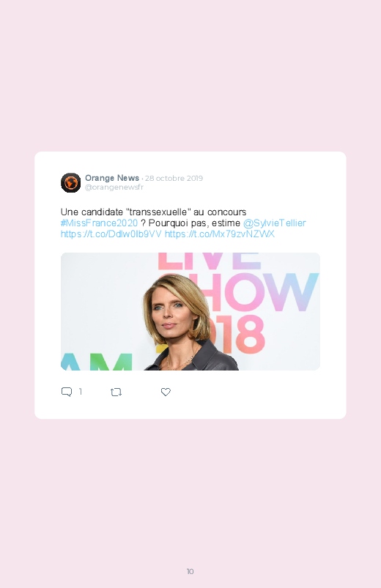381x588 pixels.
Task: Open the @orangenewsfr handle
Action: [x=114, y=187]
